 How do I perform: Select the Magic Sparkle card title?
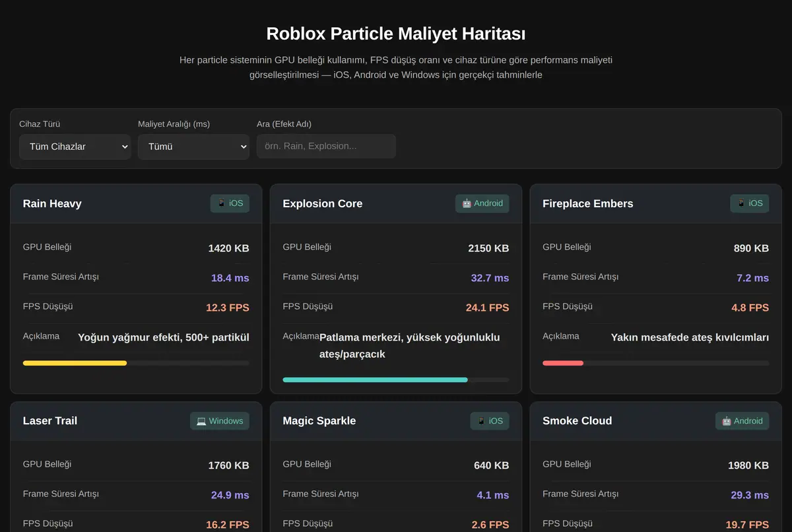319,421
